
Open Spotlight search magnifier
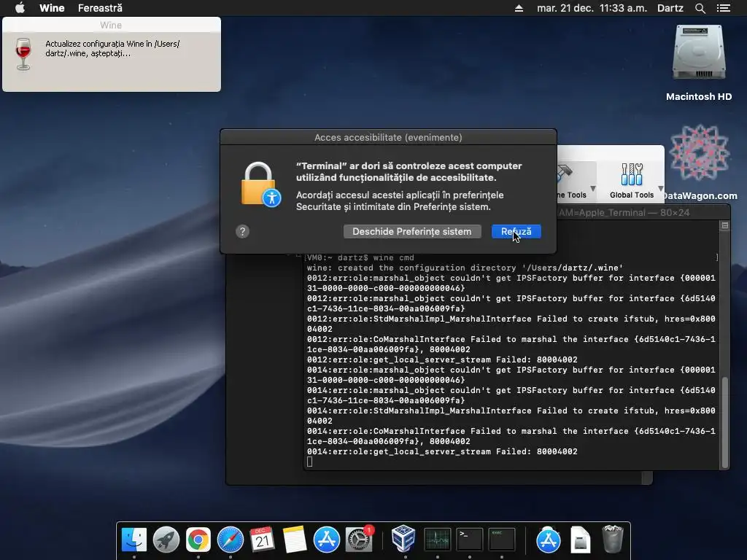[x=700, y=8]
